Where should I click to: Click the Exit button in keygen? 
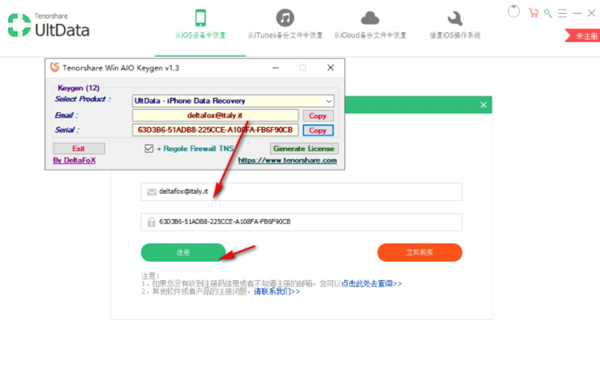point(79,148)
